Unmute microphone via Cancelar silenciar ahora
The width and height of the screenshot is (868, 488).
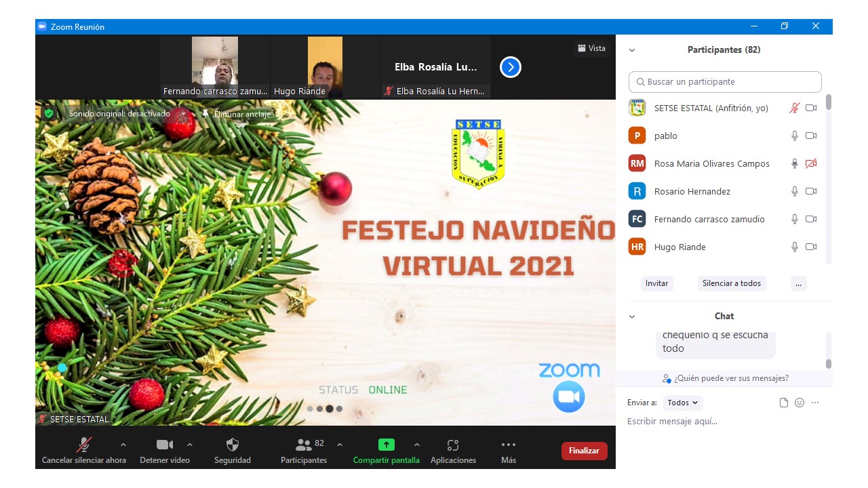coord(84,451)
